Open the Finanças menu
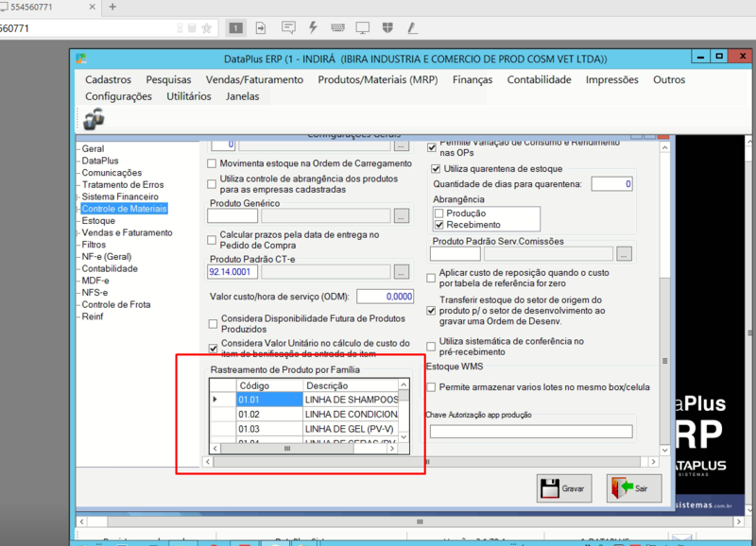This screenshot has height=546, width=756. pyautogui.click(x=472, y=80)
